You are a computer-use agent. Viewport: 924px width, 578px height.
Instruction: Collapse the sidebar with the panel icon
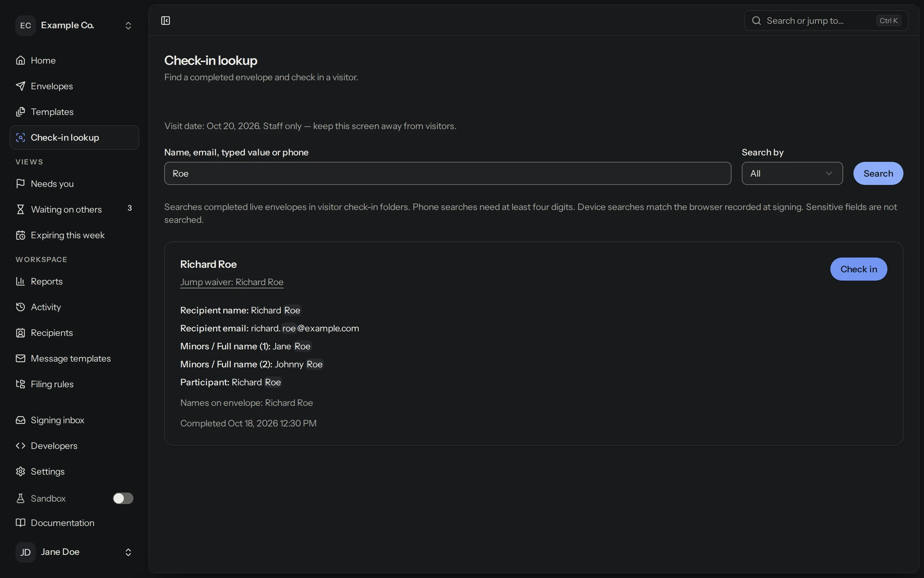coord(165,21)
